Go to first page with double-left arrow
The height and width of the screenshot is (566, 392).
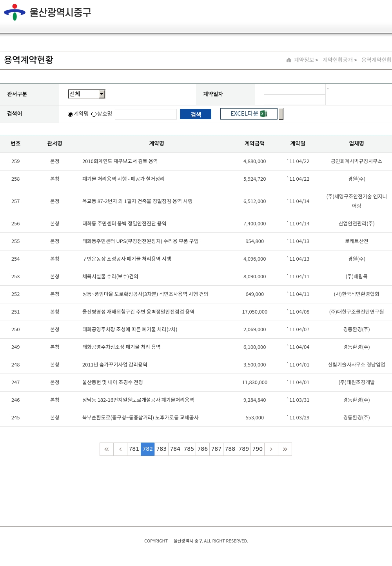click(107, 449)
